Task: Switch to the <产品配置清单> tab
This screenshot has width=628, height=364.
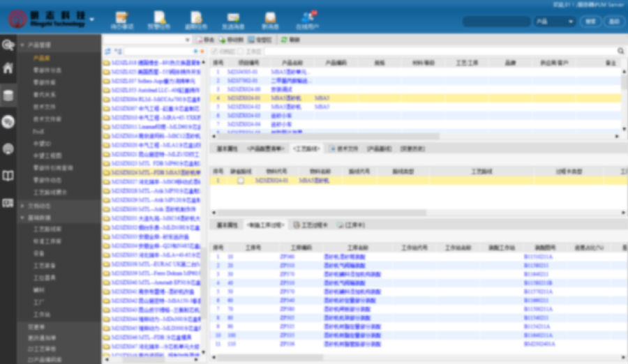Action: (x=266, y=149)
